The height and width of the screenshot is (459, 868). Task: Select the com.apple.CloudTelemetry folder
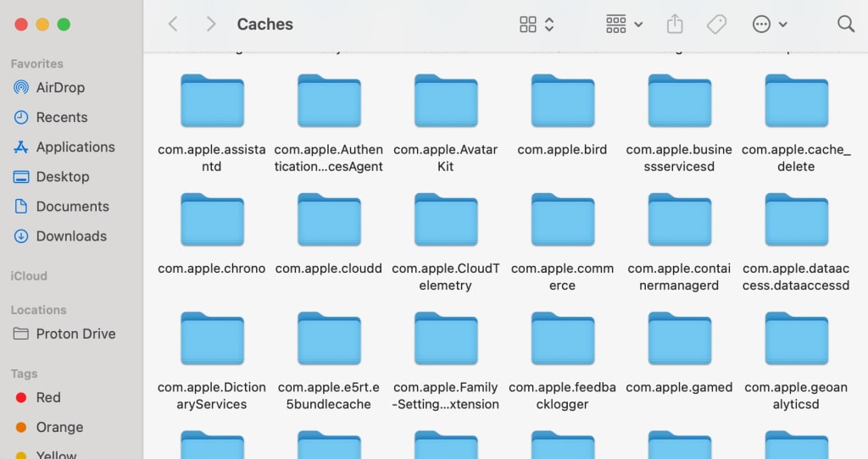pos(446,219)
